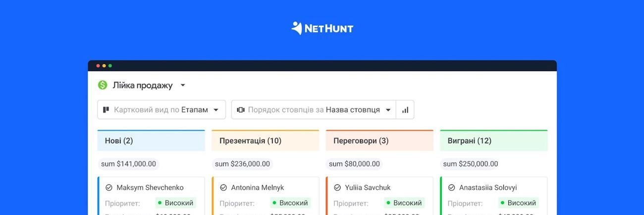The image size is (644, 215).
Task: Toggle checkmark on Antonina Melnyk card
Action: pos(223,188)
